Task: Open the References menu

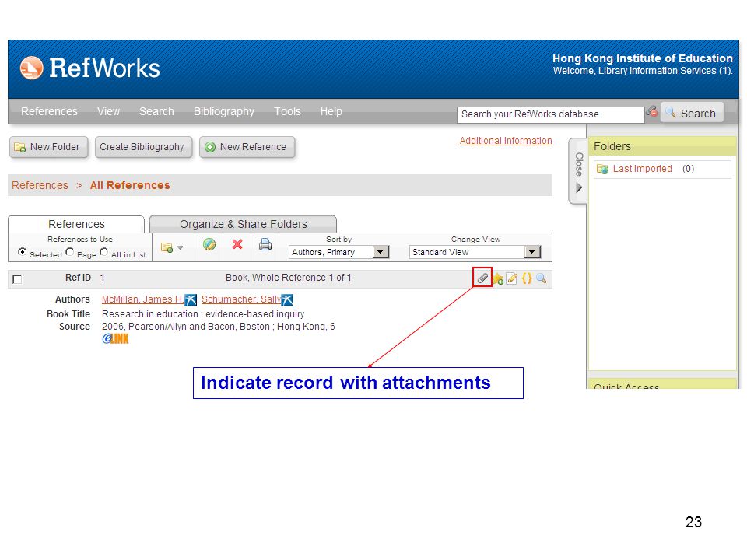Action: pos(49,111)
